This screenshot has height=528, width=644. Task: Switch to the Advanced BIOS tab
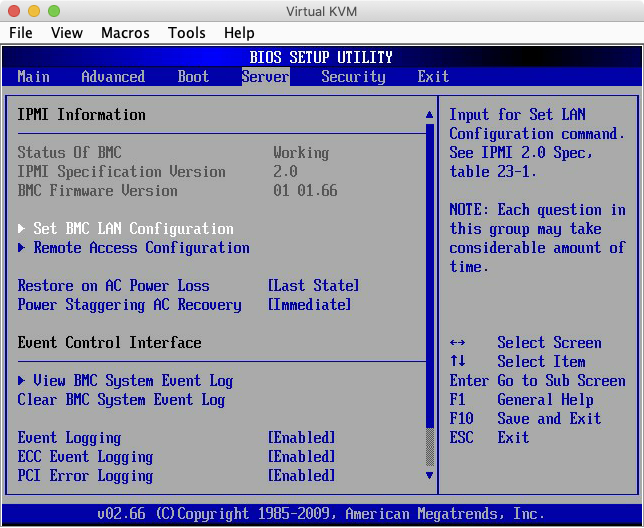tap(113, 77)
